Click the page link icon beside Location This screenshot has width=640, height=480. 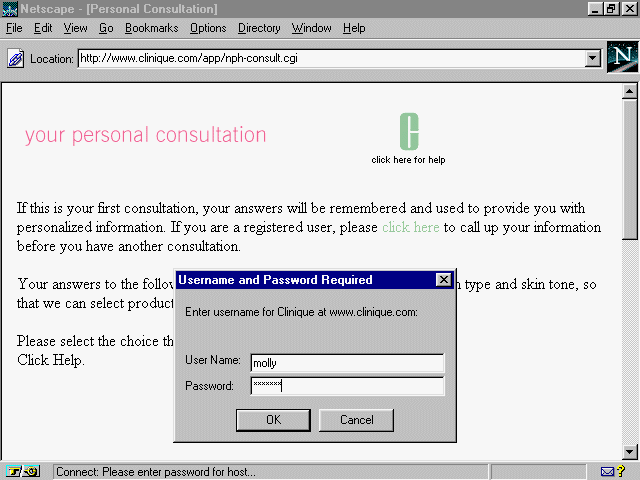(16, 58)
